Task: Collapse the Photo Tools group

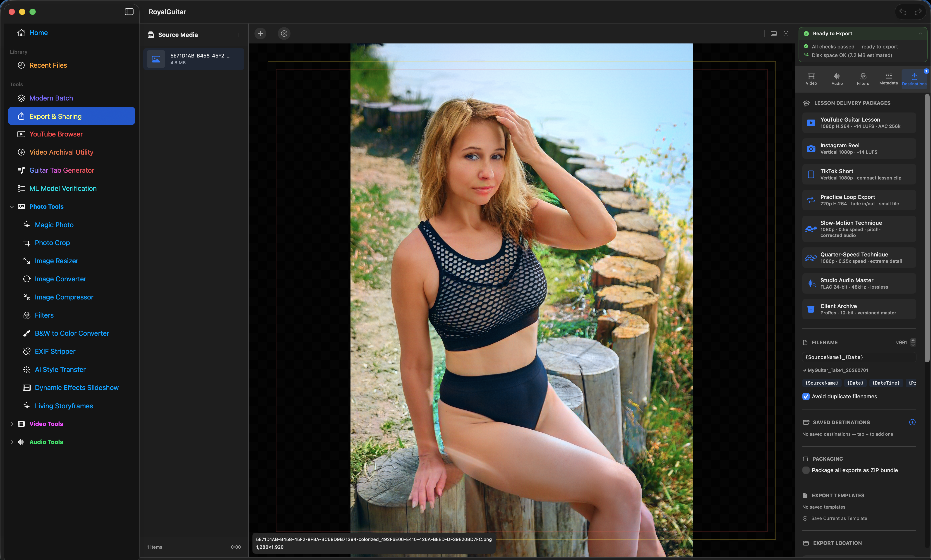Action: [x=12, y=207]
